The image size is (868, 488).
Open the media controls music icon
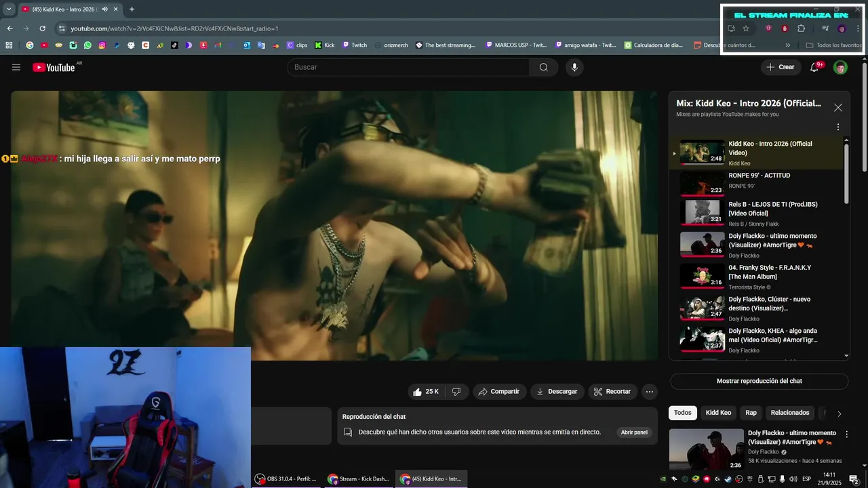click(x=825, y=28)
